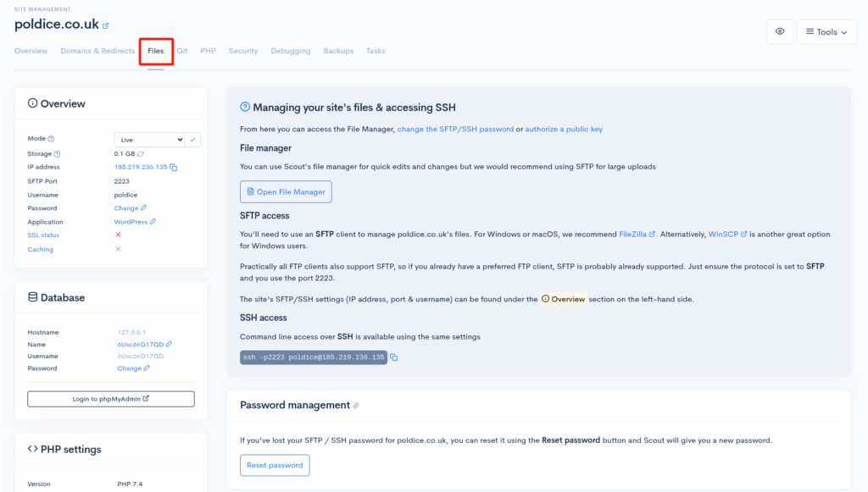Copy the IP address with copy icon
This screenshot has height=492, width=868.
(174, 168)
